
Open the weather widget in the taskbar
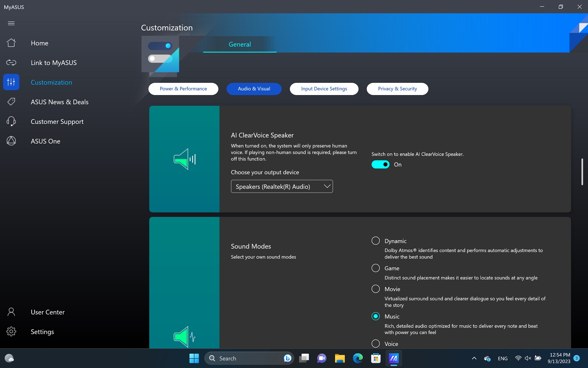click(x=9, y=358)
